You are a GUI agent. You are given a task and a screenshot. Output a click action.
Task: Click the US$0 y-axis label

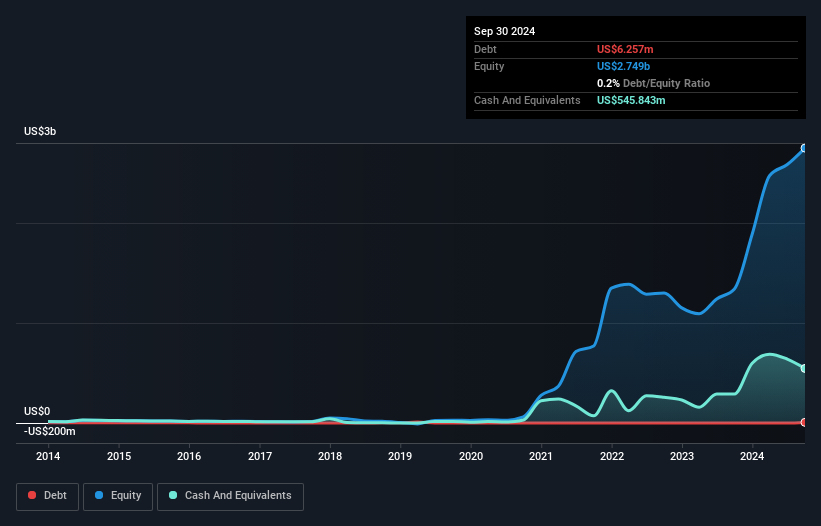click(37, 411)
